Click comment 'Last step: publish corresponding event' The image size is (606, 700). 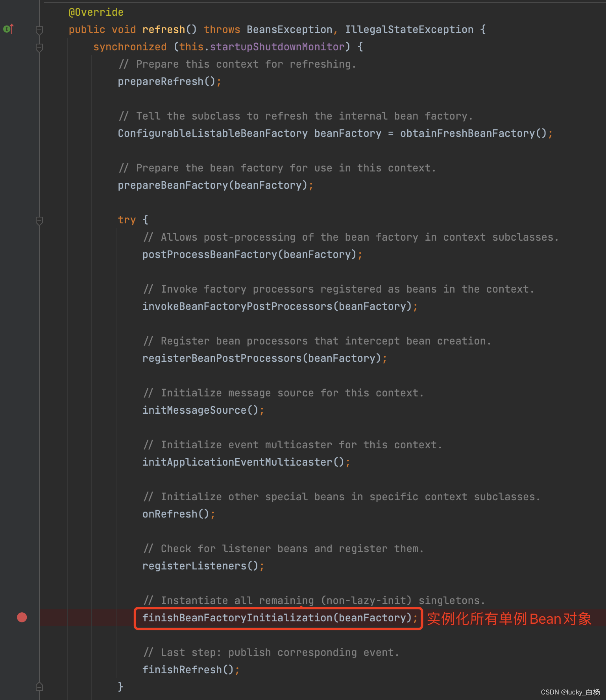(271, 652)
